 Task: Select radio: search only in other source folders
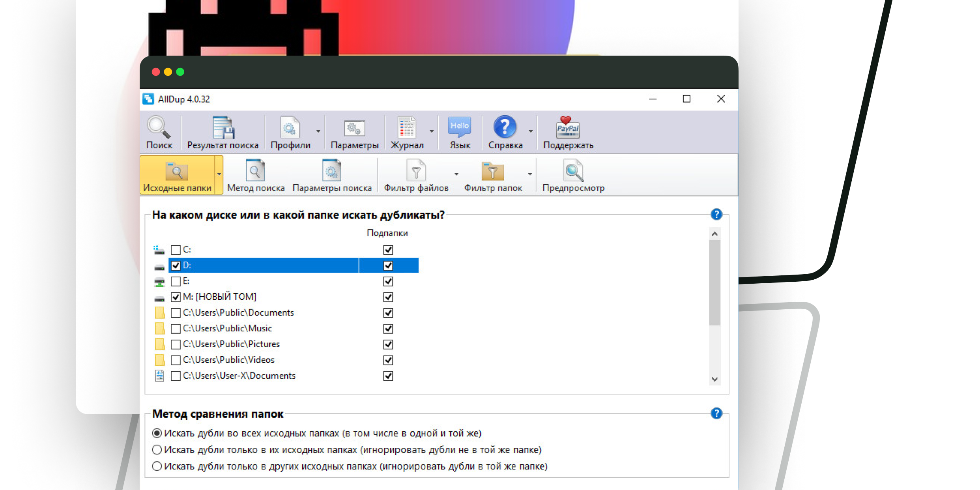(x=157, y=466)
